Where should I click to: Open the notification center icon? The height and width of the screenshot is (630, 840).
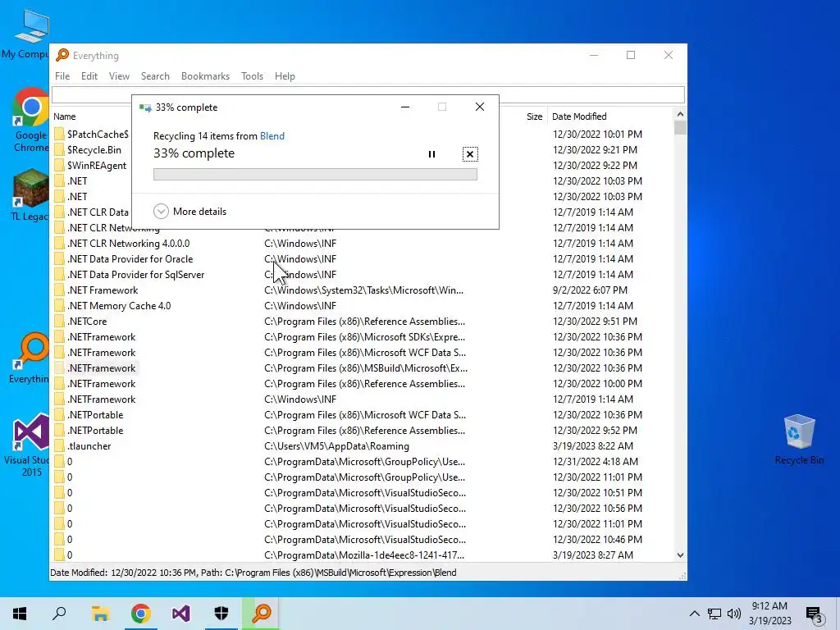(815, 614)
